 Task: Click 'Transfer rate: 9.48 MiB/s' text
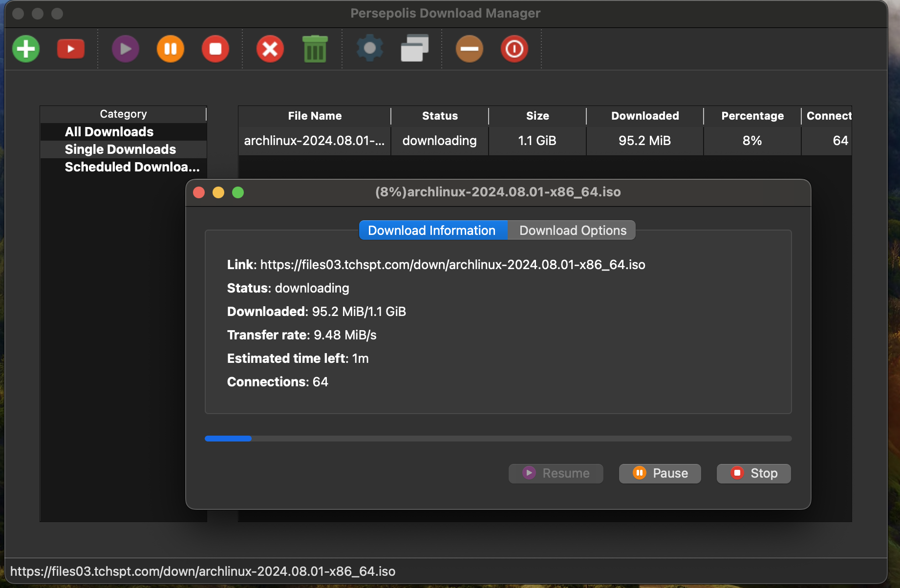tap(301, 335)
